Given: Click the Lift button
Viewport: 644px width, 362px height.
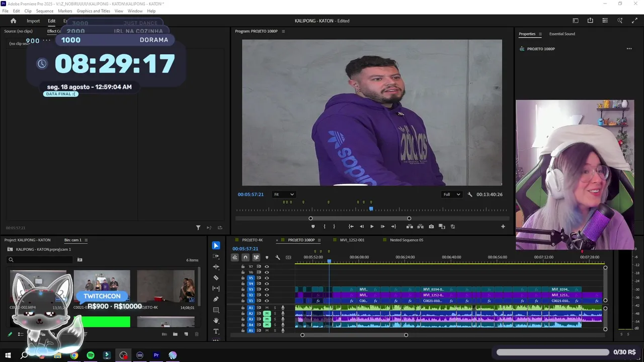Looking at the screenshot, I should pos(410,227).
